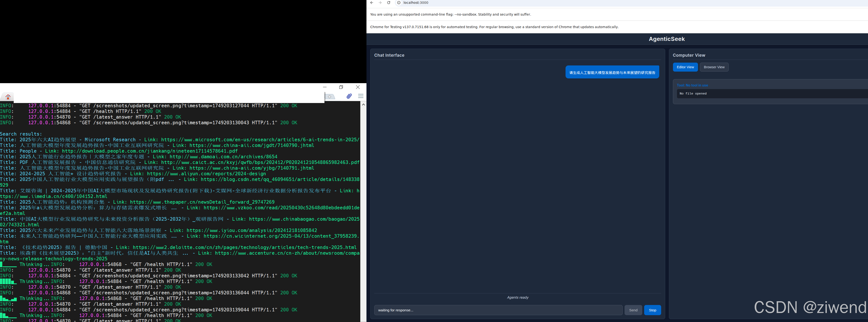Click the home tab icon in terminal
The height and width of the screenshot is (322, 868).
tap(8, 97)
